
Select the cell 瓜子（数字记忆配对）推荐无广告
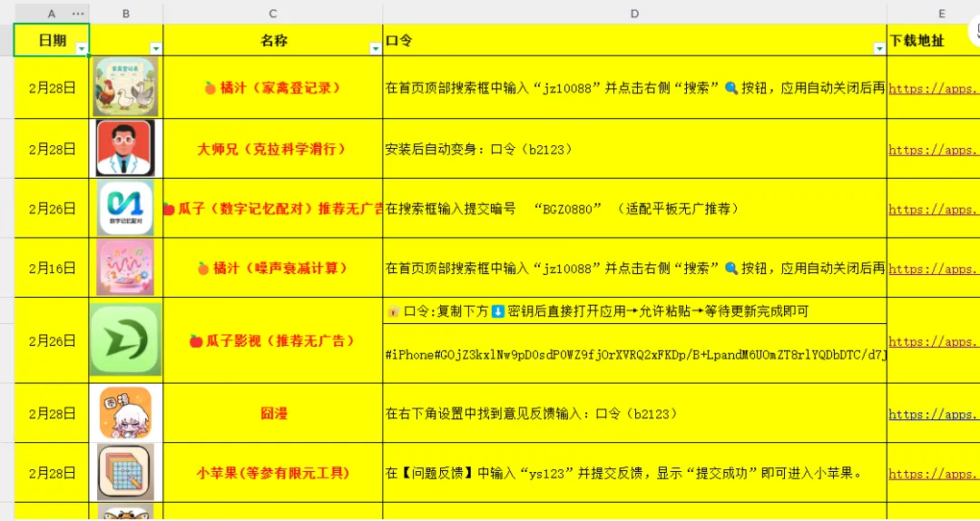273,208
